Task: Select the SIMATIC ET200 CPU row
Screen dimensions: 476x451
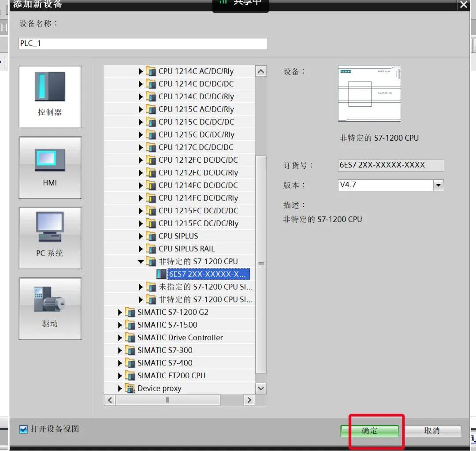Action: (x=179, y=376)
